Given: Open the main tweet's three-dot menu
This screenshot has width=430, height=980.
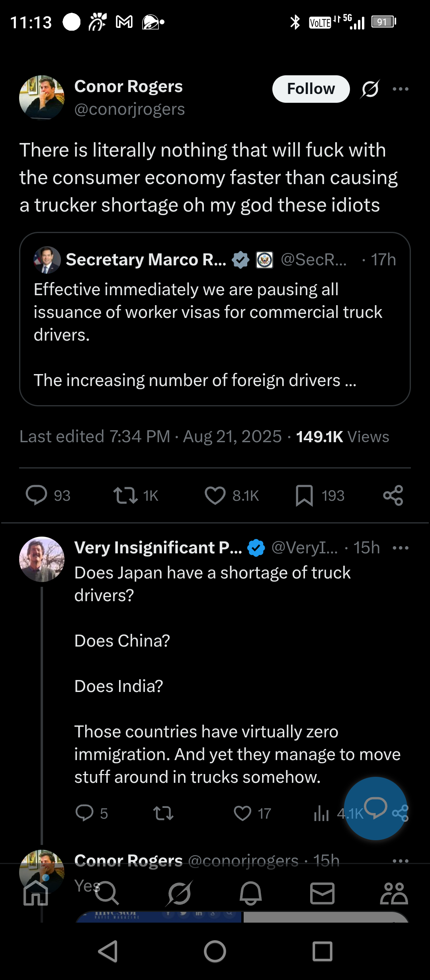Looking at the screenshot, I should click(401, 89).
